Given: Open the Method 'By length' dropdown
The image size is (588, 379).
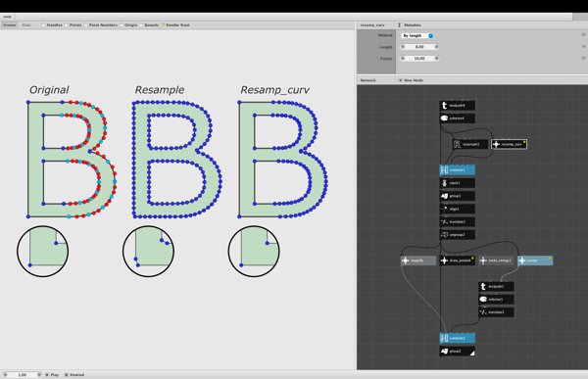Looking at the screenshot, I should pos(417,35).
